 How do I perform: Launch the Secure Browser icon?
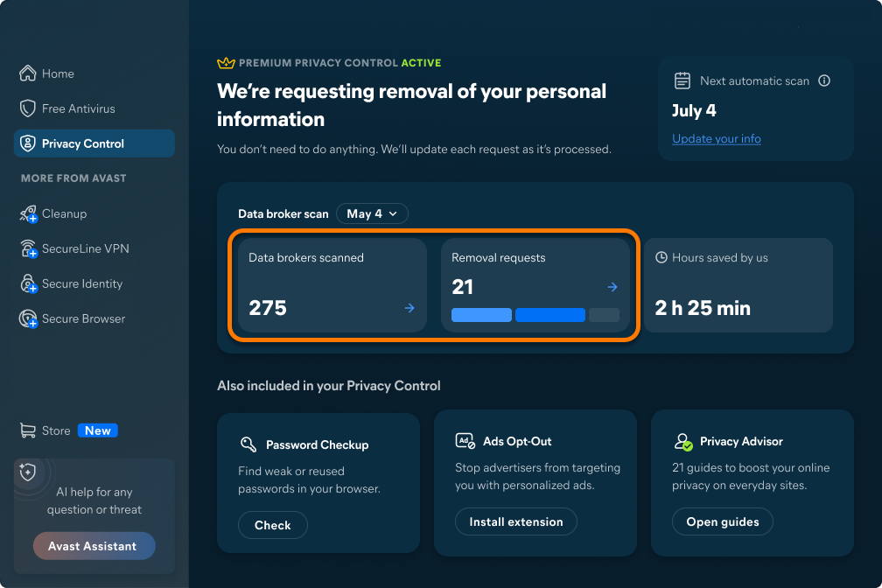click(28, 318)
